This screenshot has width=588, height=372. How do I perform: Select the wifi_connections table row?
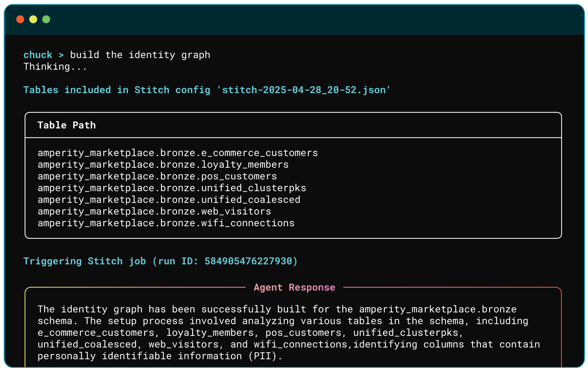pyautogui.click(x=166, y=223)
